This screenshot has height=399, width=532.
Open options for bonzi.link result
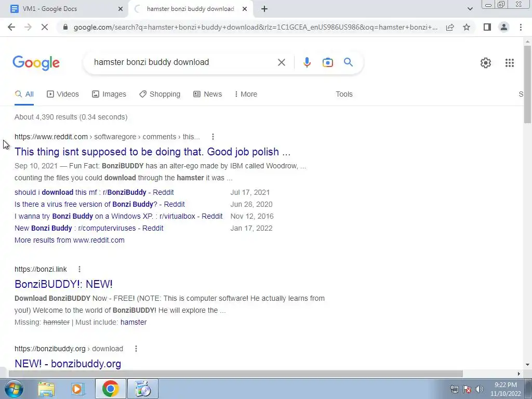tap(79, 269)
